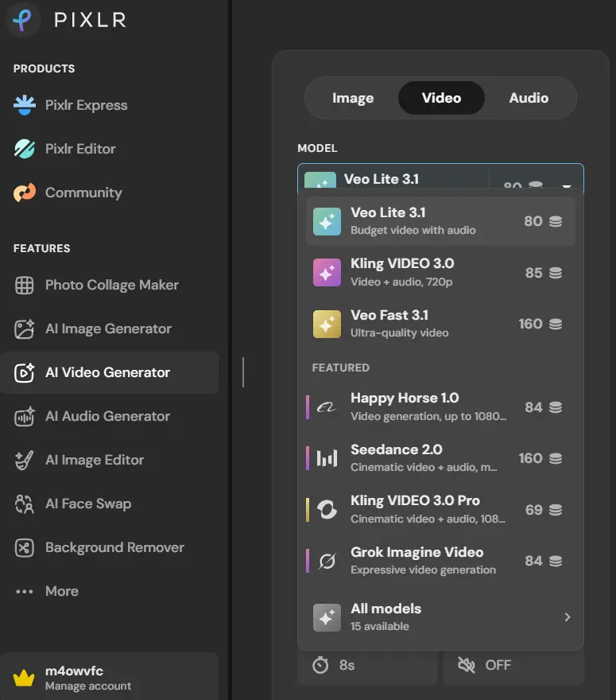This screenshot has height=700, width=616.
Task: Open AI Face Swap feature
Action: pos(109,504)
